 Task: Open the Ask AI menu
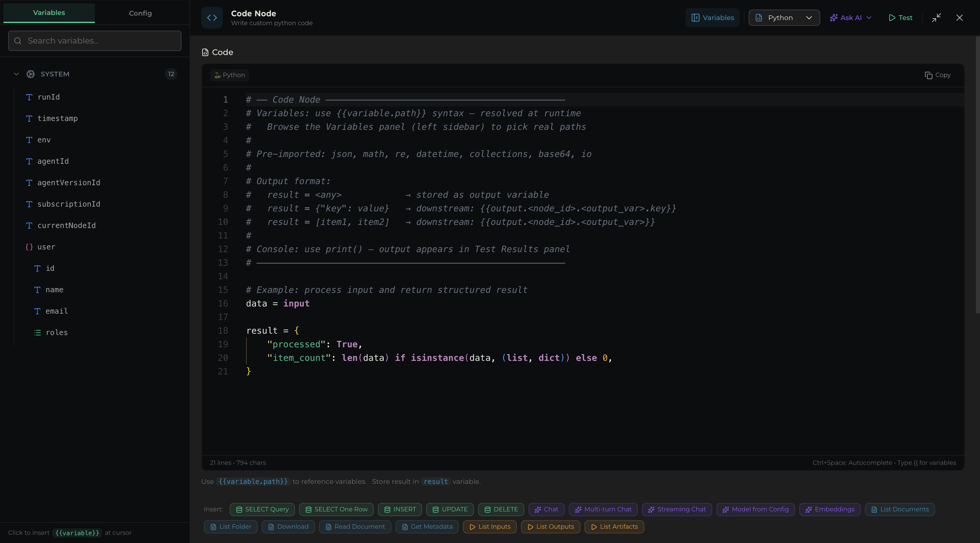[x=851, y=18]
